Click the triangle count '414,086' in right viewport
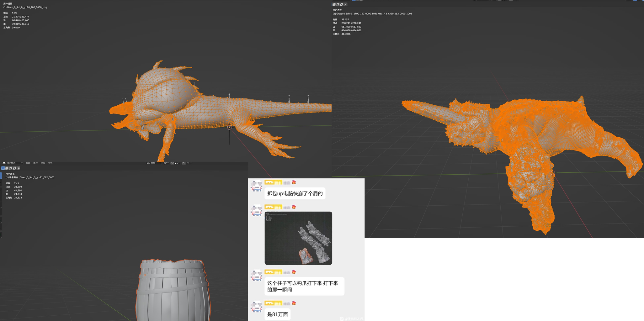This screenshot has height=321, width=644. coord(346,34)
